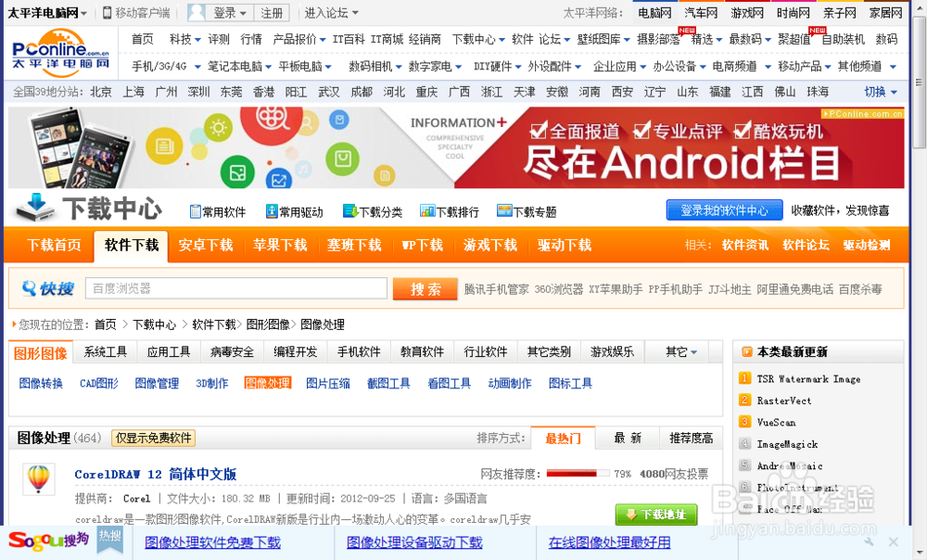927x560 pixels.
Task: Select the 系统工具 category tab
Action: [x=106, y=351]
